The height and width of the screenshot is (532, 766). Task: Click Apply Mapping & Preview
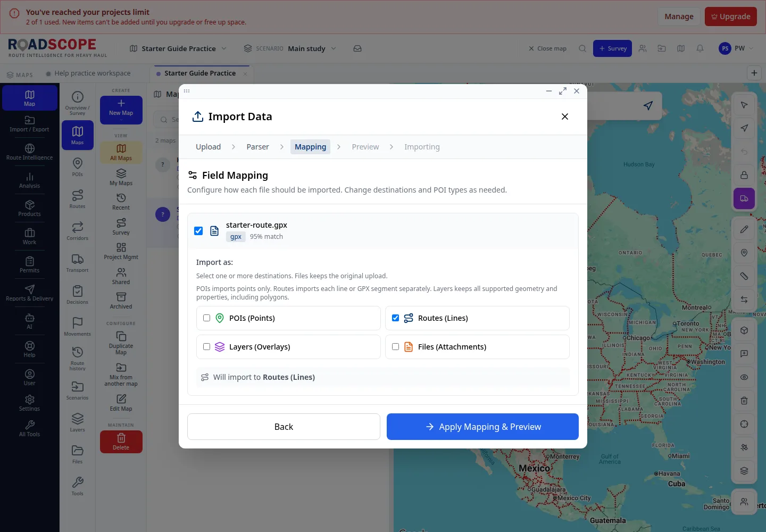pos(482,427)
